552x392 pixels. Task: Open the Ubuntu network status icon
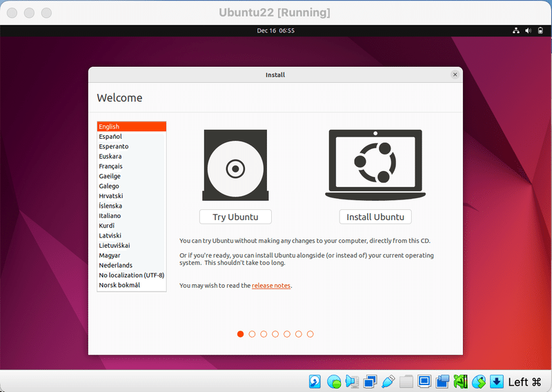[x=515, y=30]
